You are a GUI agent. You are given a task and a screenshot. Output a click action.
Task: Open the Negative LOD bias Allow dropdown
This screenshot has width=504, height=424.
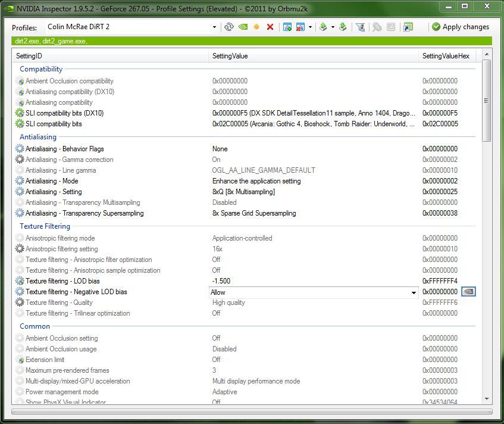(x=414, y=292)
